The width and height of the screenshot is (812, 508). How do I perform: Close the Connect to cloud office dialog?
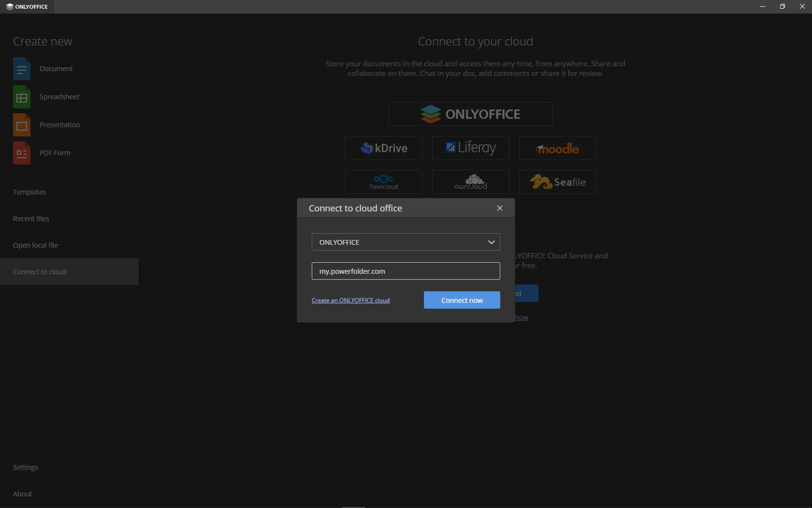(x=500, y=208)
